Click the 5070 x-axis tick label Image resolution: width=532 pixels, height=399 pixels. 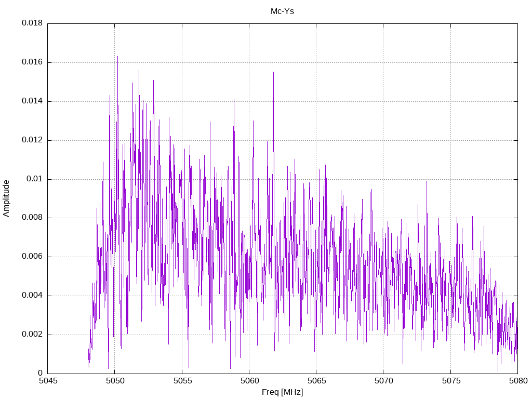point(384,381)
